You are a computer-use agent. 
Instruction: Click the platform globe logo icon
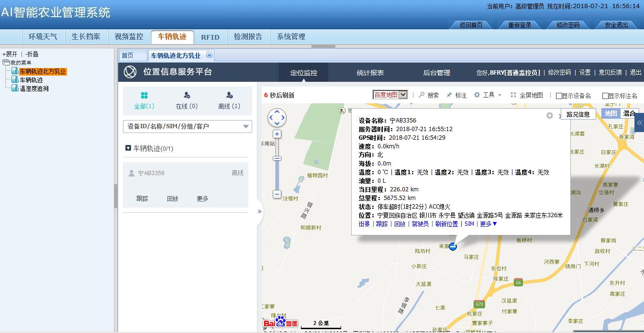point(130,72)
